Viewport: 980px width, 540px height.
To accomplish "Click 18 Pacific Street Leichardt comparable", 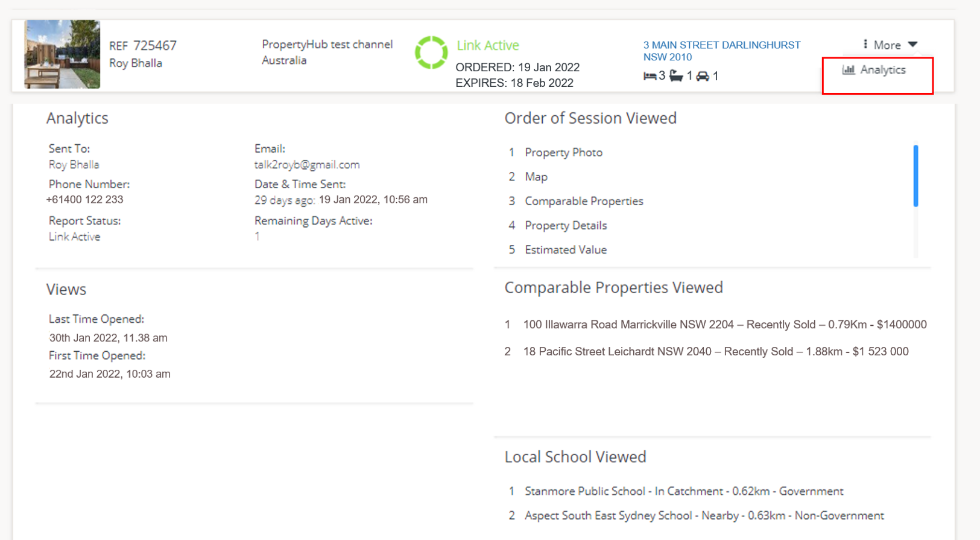I will [x=715, y=352].
